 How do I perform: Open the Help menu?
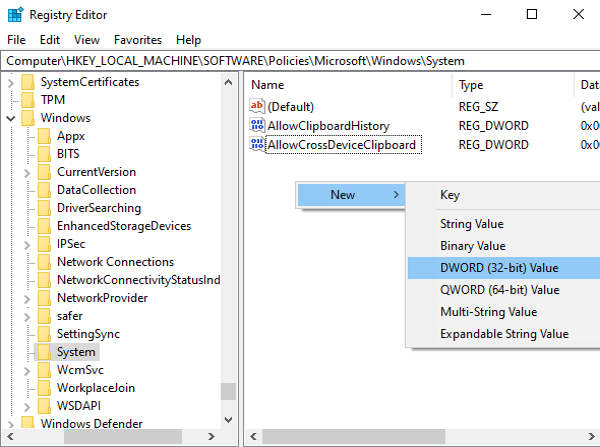[188, 40]
